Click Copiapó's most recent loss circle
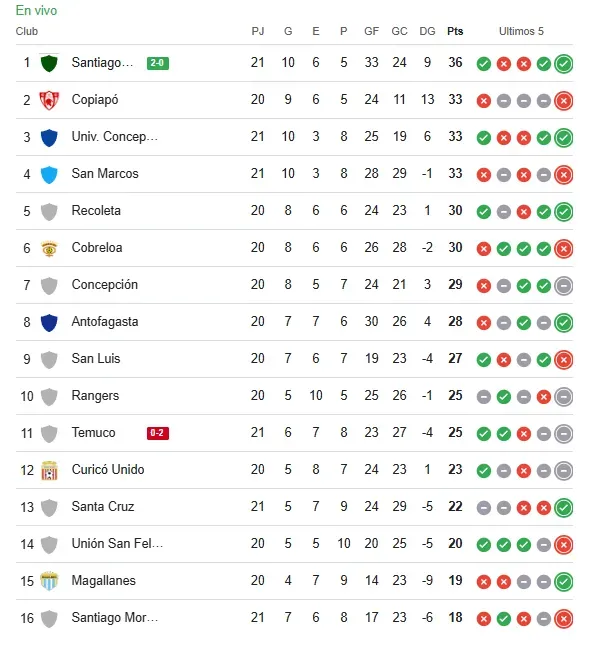 click(563, 100)
